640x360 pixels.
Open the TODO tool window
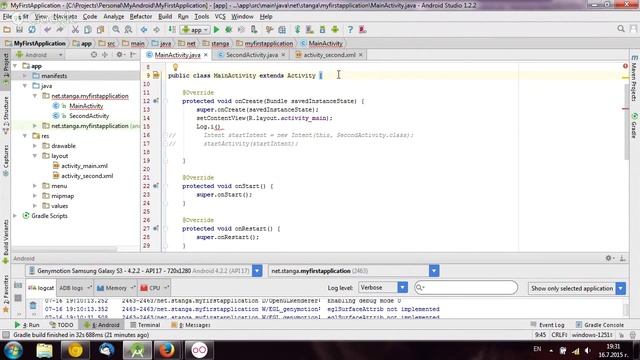(x=62, y=325)
